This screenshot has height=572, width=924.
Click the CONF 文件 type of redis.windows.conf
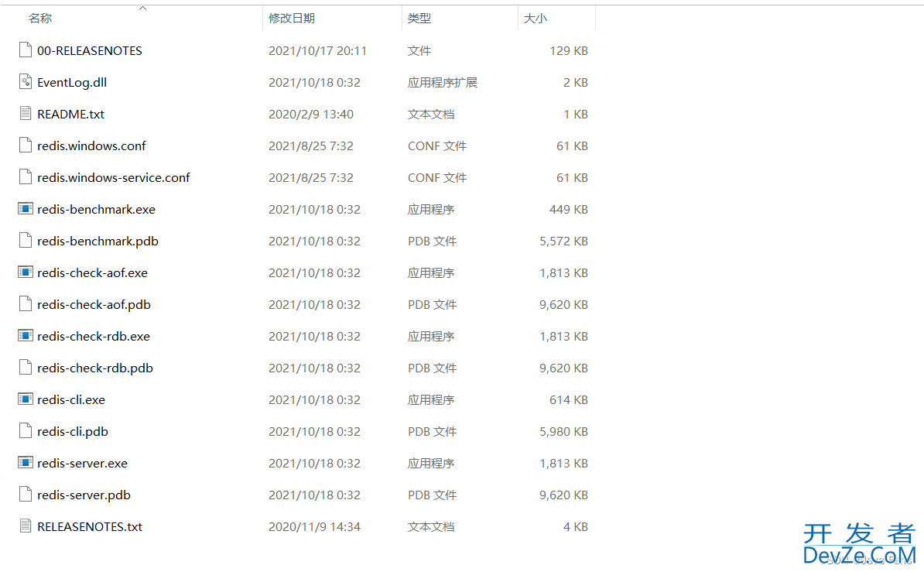click(437, 146)
